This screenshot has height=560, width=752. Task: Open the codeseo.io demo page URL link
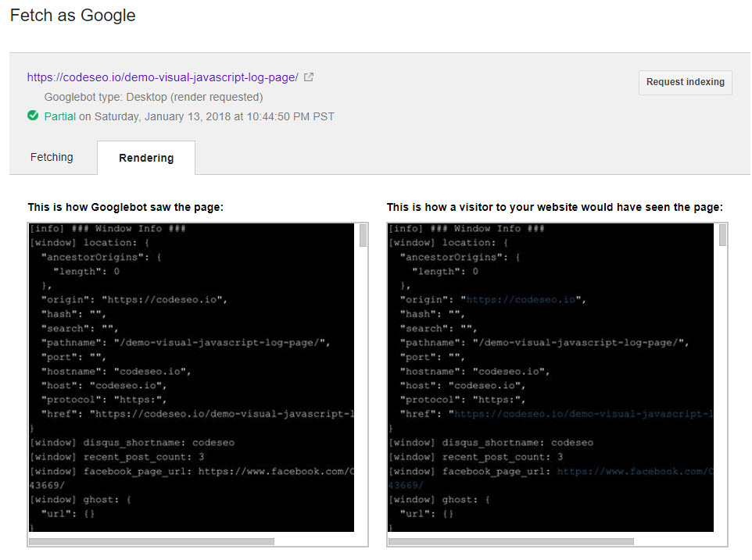click(163, 77)
